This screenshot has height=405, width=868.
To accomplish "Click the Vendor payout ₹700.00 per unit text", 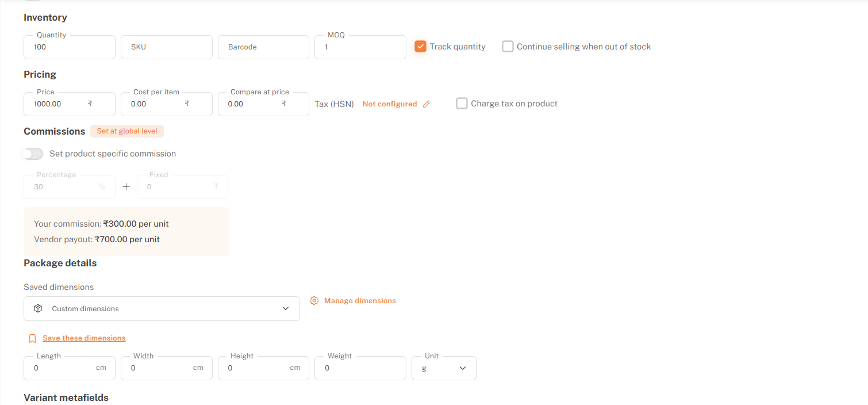I will pyautogui.click(x=97, y=239).
